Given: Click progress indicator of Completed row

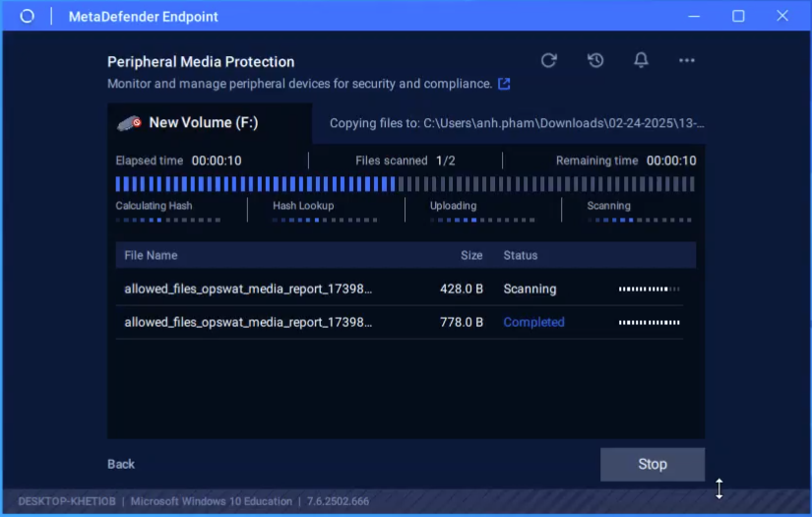Looking at the screenshot, I should (x=649, y=322).
